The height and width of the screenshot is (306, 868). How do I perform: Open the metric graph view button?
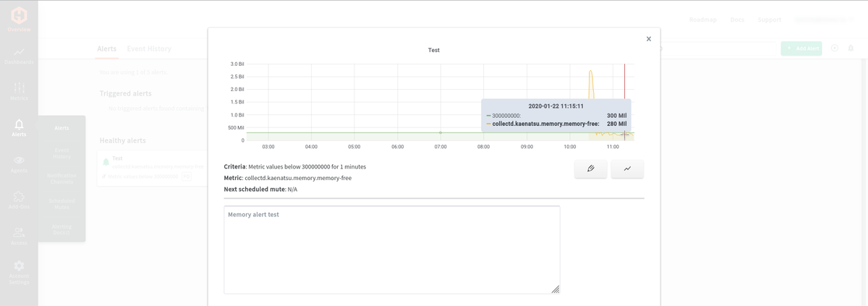[x=627, y=169]
